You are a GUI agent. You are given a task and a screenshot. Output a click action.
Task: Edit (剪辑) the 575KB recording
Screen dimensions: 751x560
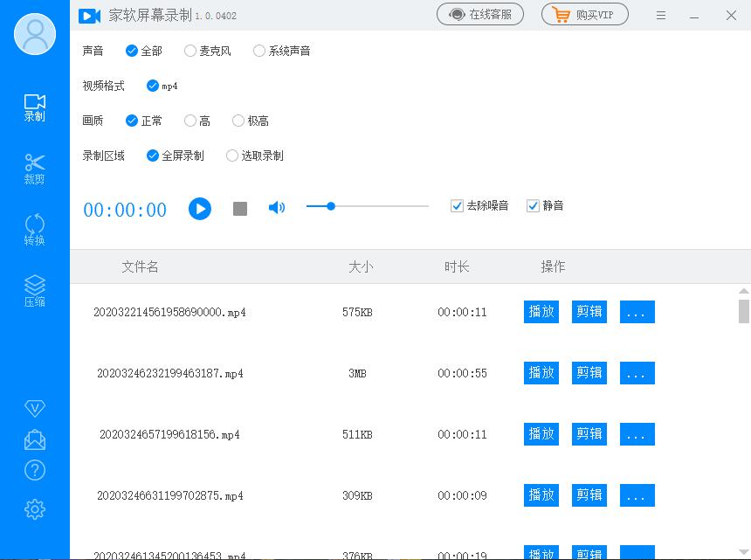(x=589, y=312)
